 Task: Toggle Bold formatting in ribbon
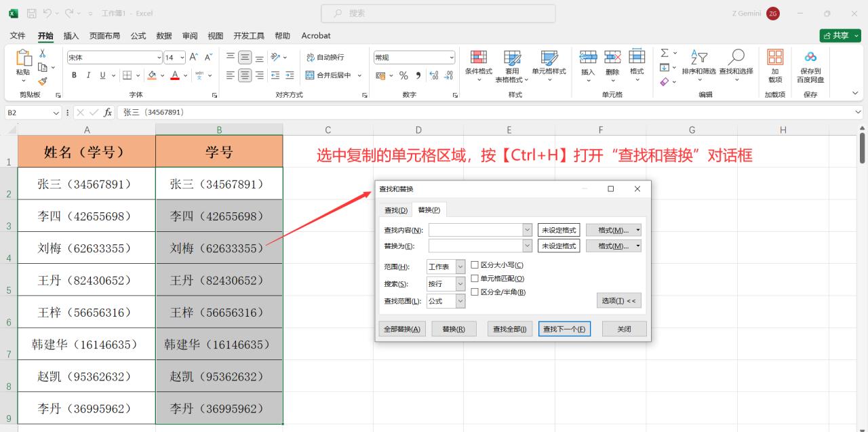(x=73, y=75)
